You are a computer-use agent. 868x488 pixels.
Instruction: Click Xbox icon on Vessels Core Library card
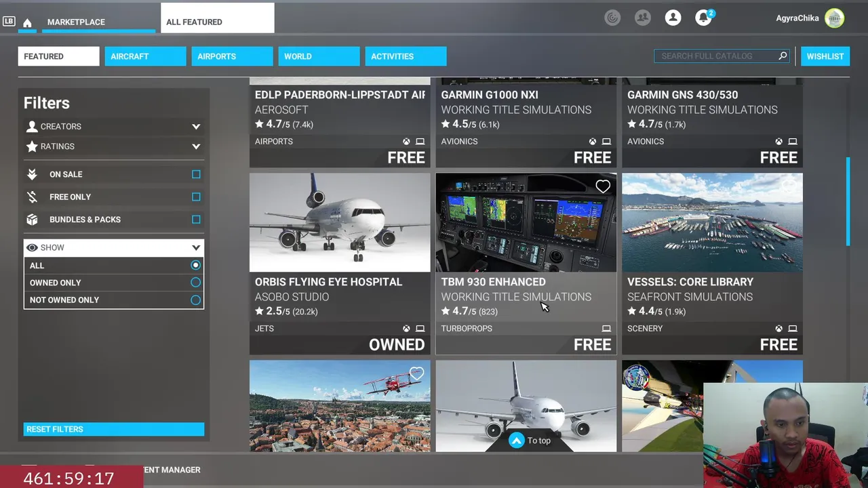pyautogui.click(x=778, y=329)
